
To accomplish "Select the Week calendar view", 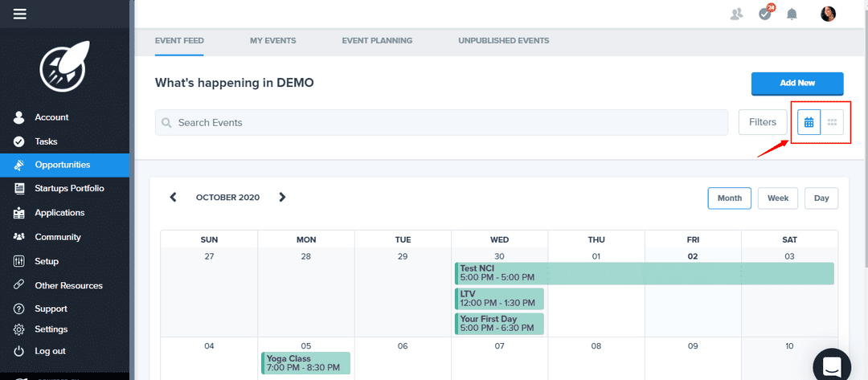I will pos(777,198).
